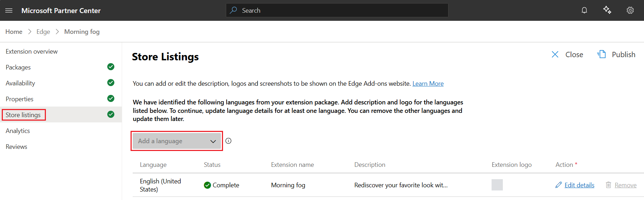Image resolution: width=644 pixels, height=200 pixels.
Task: Click the Action column header
Action: click(x=564, y=165)
